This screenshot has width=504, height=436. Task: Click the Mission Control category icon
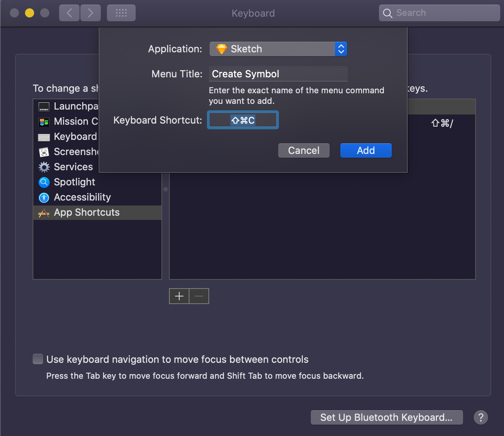click(x=44, y=122)
